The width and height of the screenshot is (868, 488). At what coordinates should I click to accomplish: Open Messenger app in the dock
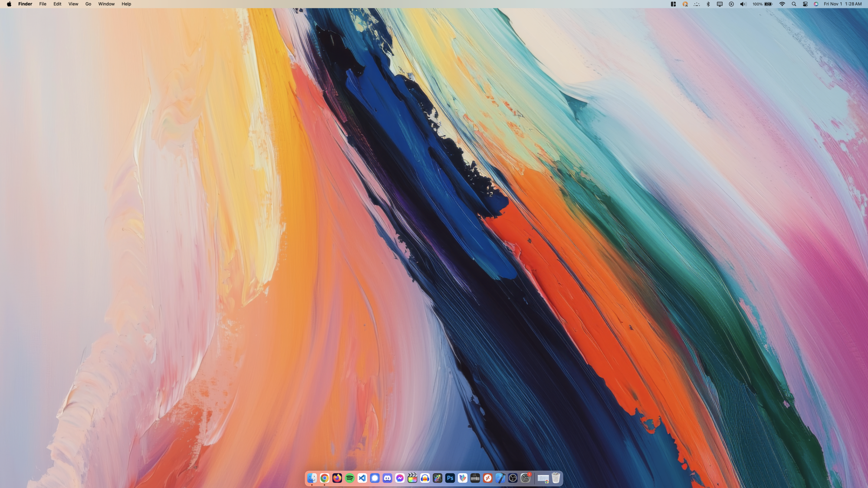400,478
